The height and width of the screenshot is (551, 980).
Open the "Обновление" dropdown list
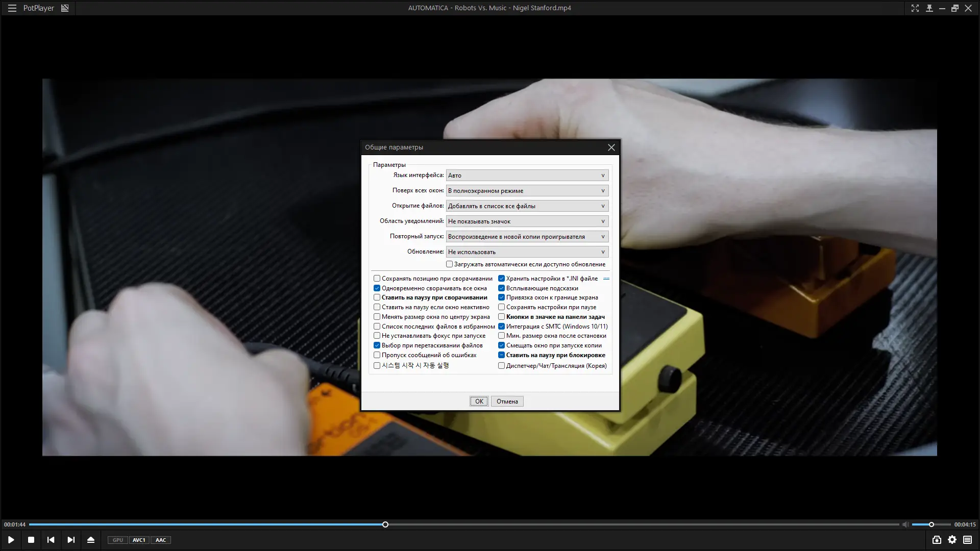click(x=527, y=252)
